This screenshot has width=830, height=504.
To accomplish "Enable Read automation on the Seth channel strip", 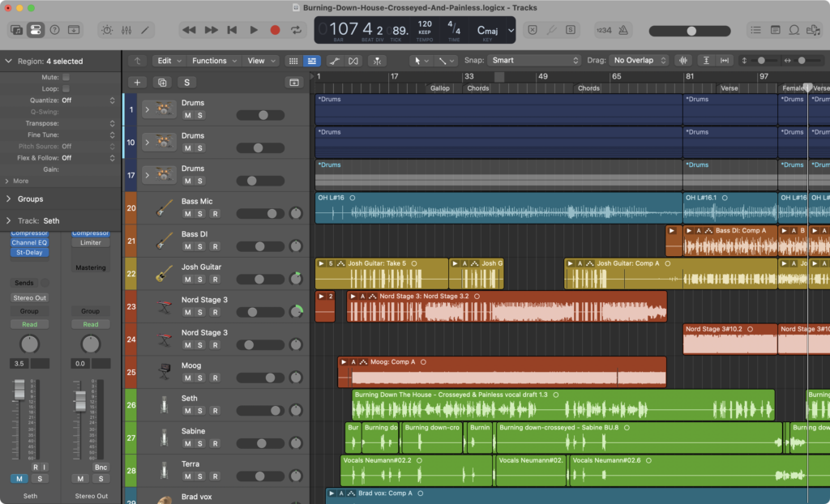I will 29,323.
